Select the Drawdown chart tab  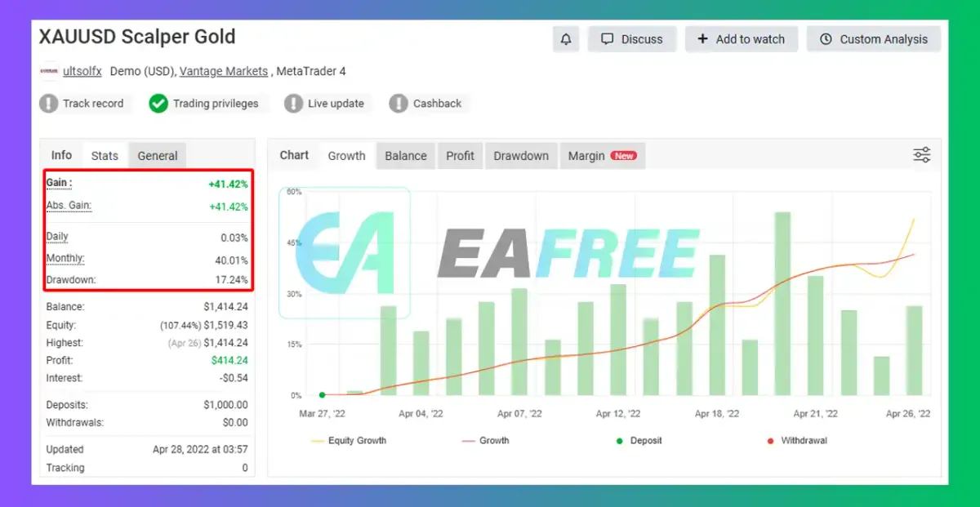521,155
